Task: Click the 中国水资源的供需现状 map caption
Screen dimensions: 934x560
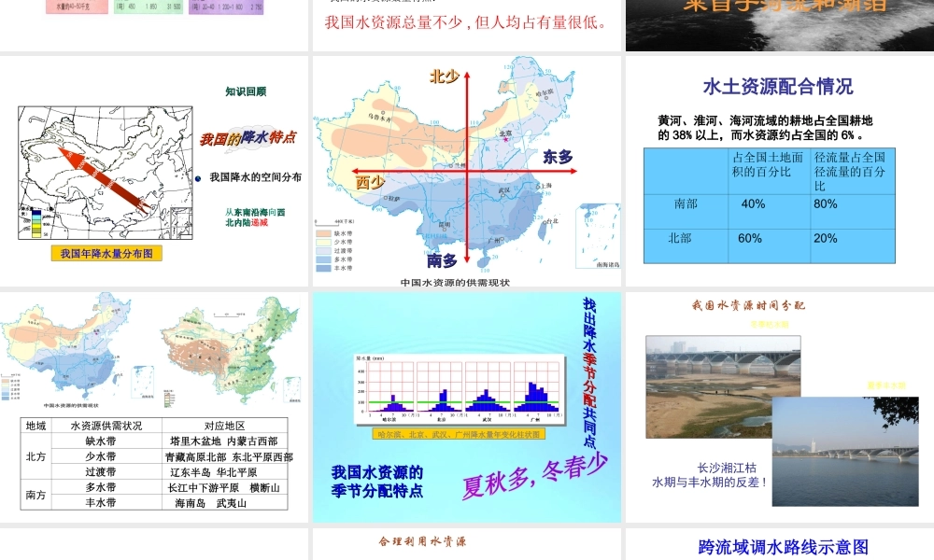Action: pyautogui.click(x=455, y=283)
